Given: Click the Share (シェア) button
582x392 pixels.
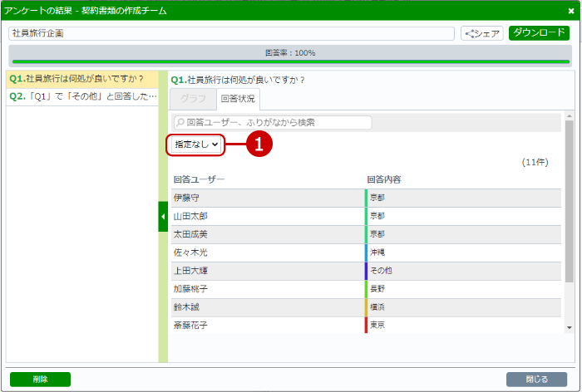Looking at the screenshot, I should coord(481,33).
